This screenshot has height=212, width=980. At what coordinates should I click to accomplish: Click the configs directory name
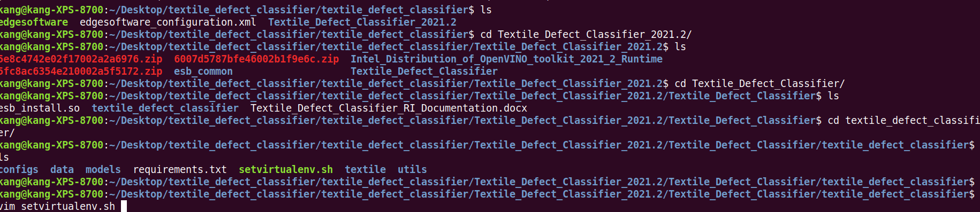coord(19,170)
